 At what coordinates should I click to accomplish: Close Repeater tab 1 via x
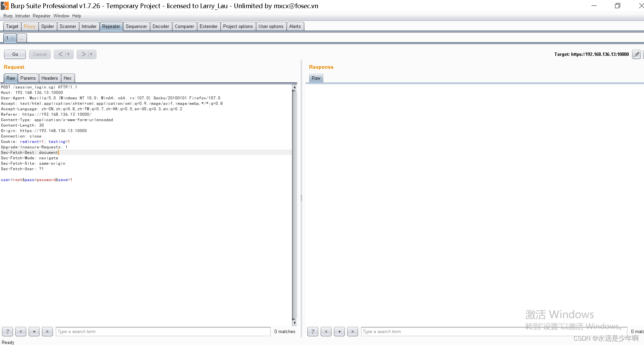point(13,38)
